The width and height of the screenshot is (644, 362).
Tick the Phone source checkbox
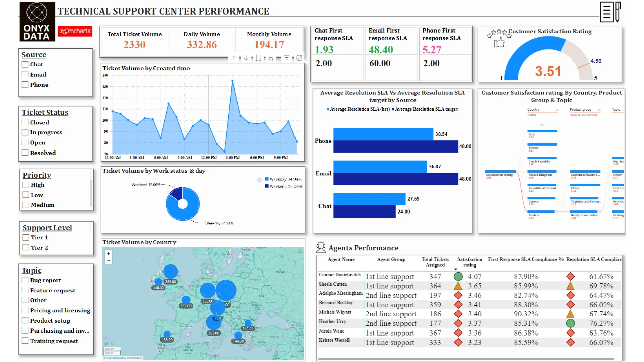(x=25, y=85)
